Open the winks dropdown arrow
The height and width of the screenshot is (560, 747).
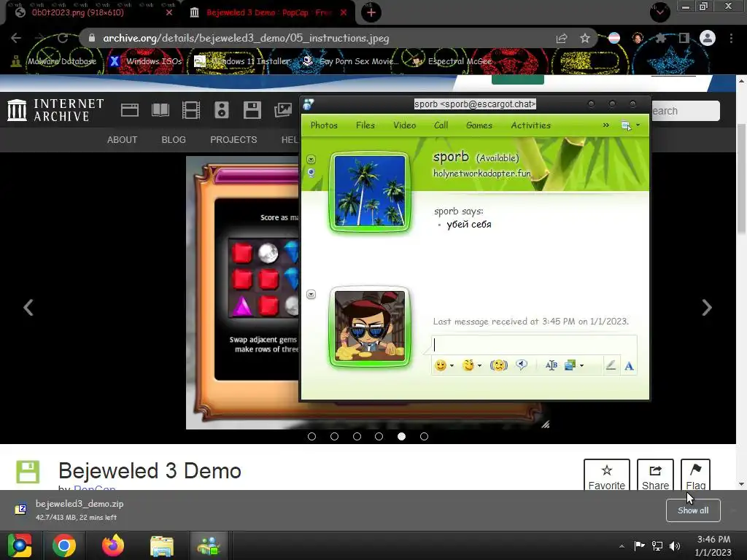pyautogui.click(x=479, y=366)
